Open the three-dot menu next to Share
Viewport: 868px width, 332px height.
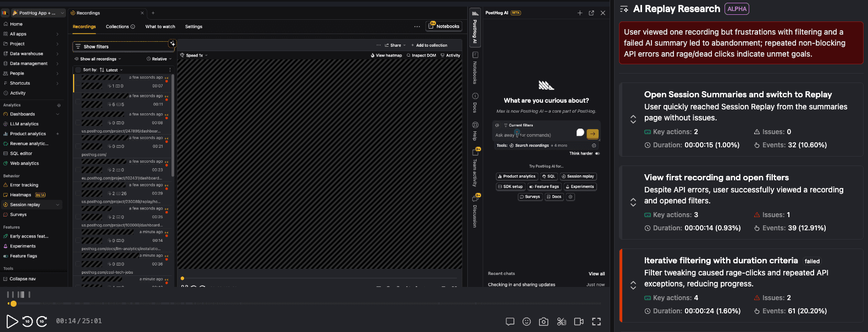pos(379,45)
